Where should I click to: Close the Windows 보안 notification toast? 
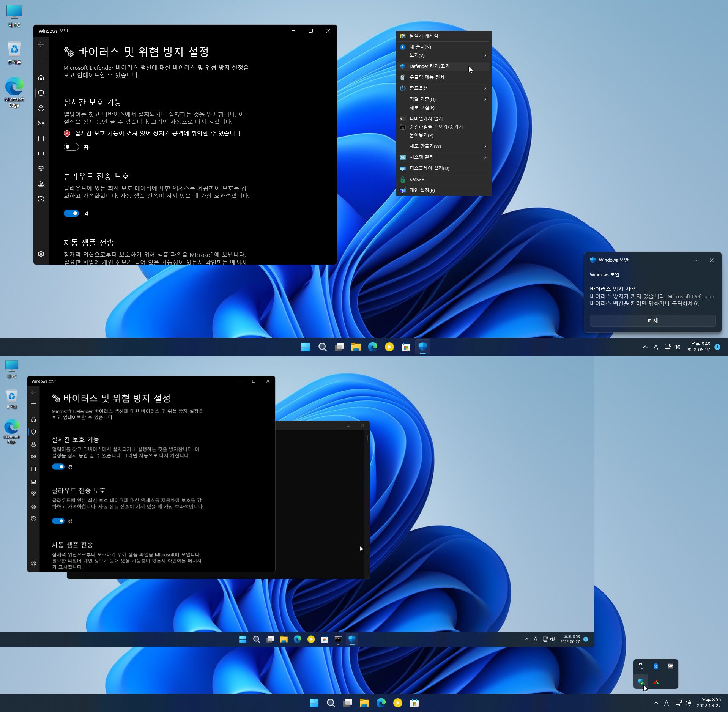(x=711, y=260)
